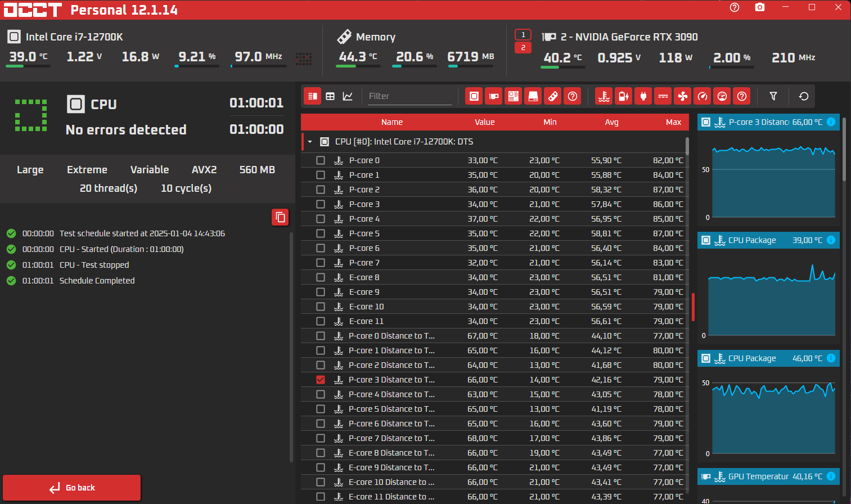
Task: Click 'Test schedule started at 2025-01-04' log entry
Action: tap(142, 233)
